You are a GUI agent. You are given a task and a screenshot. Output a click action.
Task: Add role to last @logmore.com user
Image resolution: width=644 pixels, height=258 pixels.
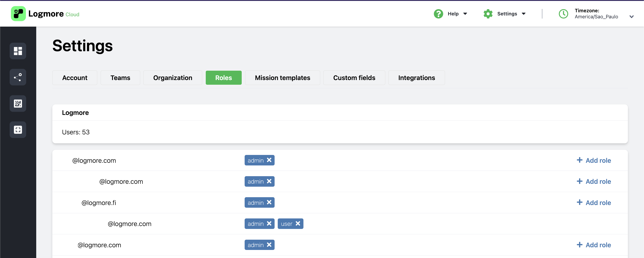coord(594,245)
